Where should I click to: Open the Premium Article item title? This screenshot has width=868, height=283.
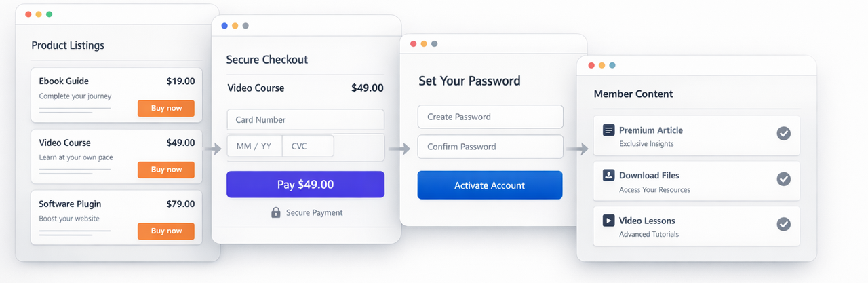click(650, 130)
